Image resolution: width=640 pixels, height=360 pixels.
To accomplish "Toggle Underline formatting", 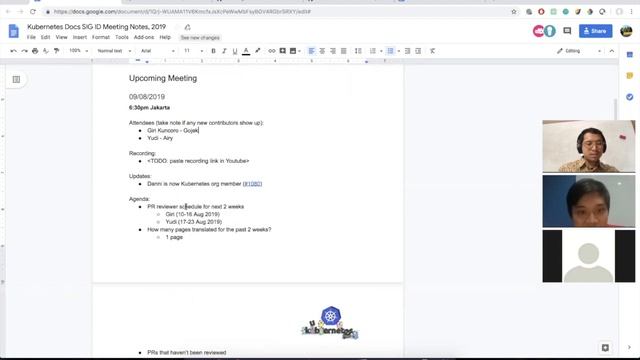I will (x=235, y=51).
